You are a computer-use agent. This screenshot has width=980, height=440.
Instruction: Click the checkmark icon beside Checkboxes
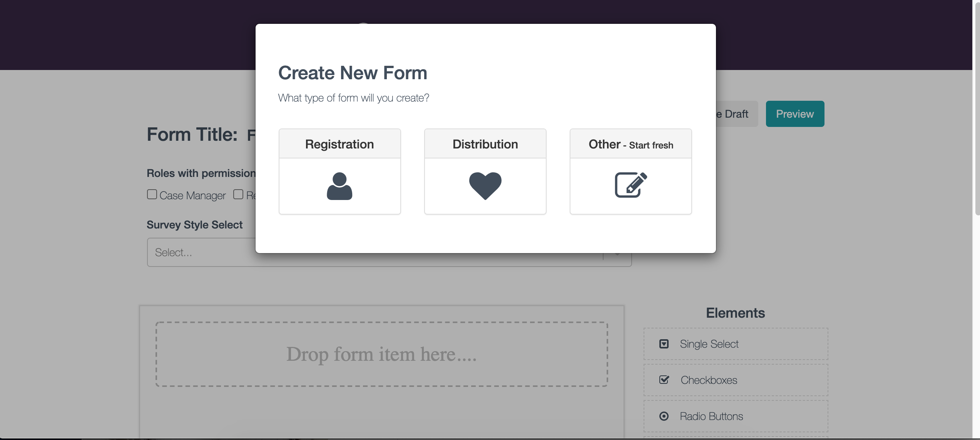[x=664, y=380]
